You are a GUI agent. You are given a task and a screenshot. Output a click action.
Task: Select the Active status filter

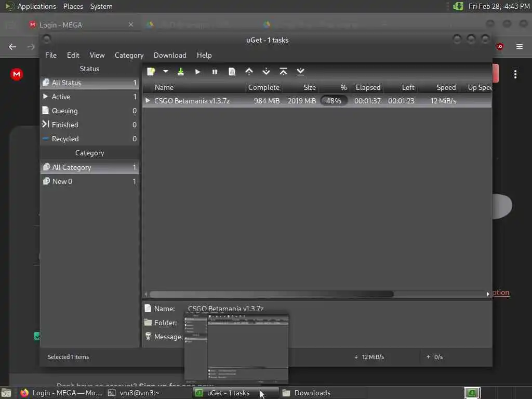[89, 97]
